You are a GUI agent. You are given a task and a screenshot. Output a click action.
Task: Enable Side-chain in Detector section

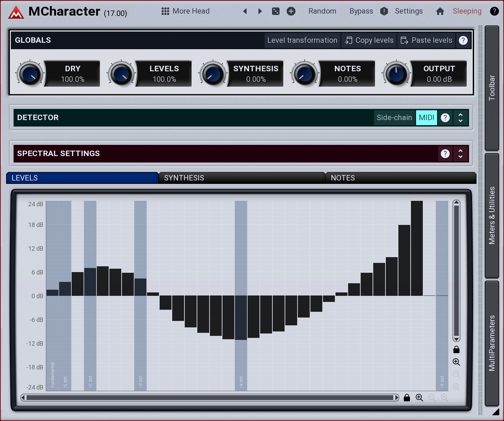pyautogui.click(x=394, y=118)
